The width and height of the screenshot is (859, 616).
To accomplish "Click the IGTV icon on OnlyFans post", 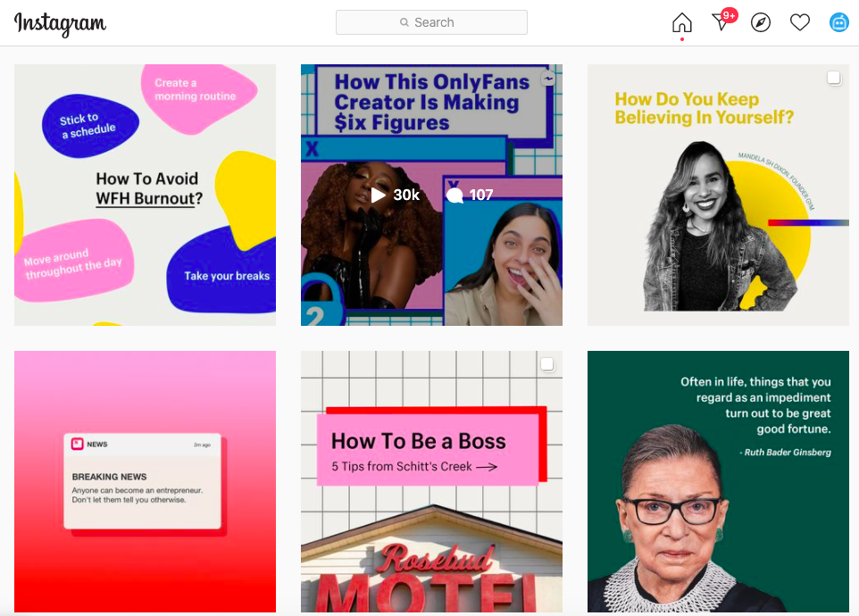I will (x=548, y=79).
